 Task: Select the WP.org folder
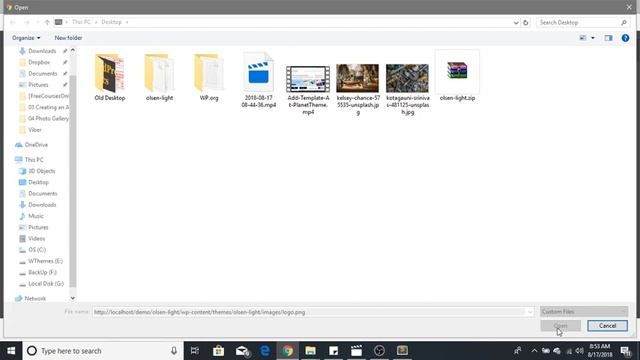(209, 77)
